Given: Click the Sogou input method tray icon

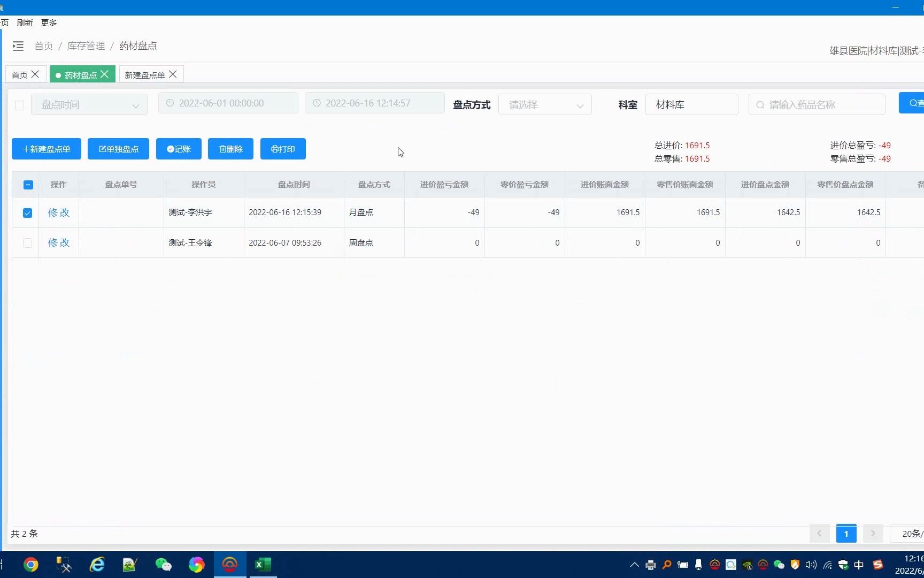Looking at the screenshot, I should point(878,565).
